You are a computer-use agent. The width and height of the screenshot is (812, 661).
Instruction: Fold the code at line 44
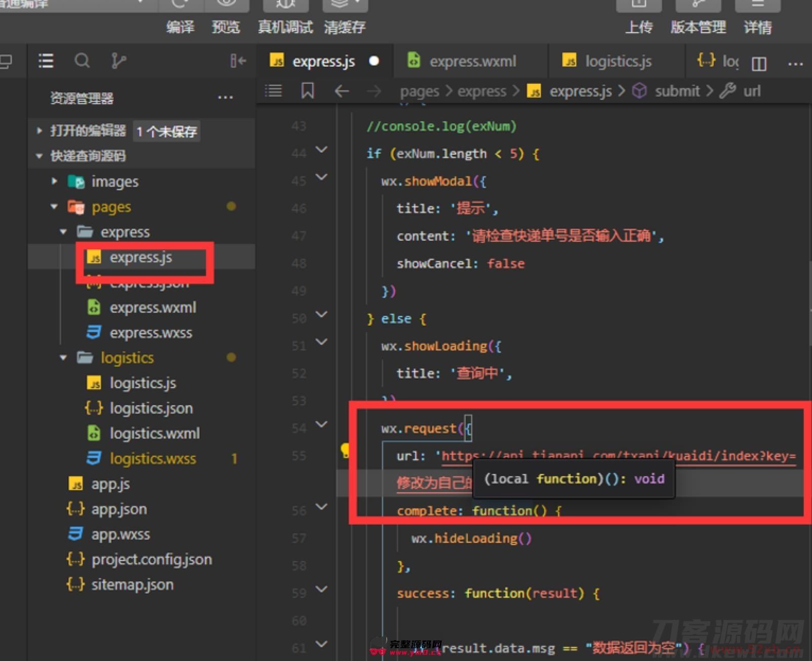(321, 149)
